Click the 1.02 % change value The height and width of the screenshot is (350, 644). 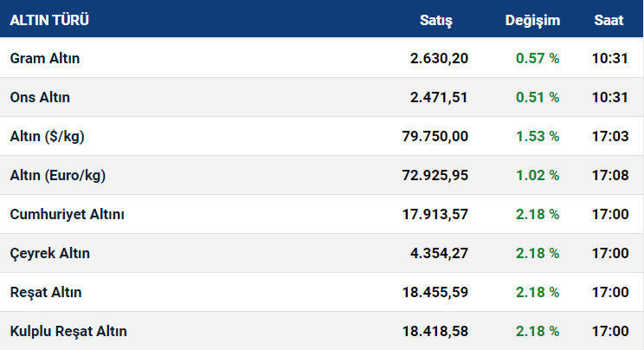pyautogui.click(x=538, y=175)
